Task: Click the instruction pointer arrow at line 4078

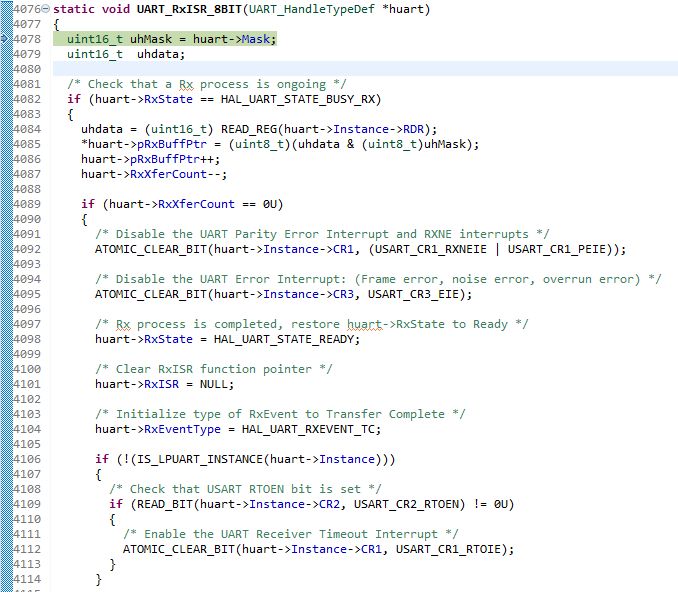Action: (4, 39)
